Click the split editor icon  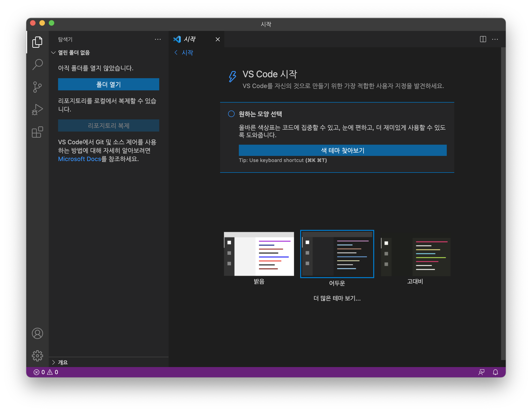tap(483, 39)
